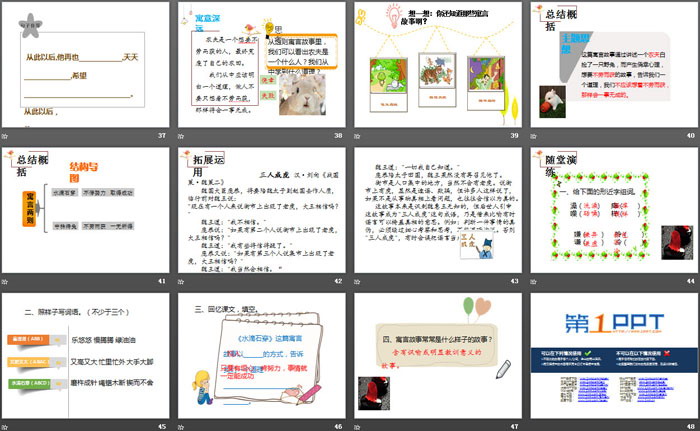
Task: Click the animation star icon under slide 44
Action: 533,281
